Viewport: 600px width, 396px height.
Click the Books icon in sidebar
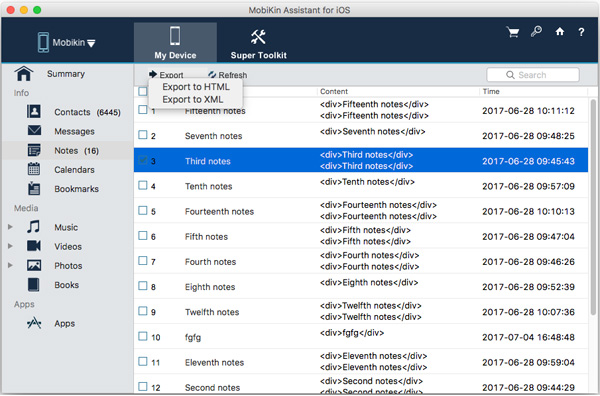(x=33, y=285)
